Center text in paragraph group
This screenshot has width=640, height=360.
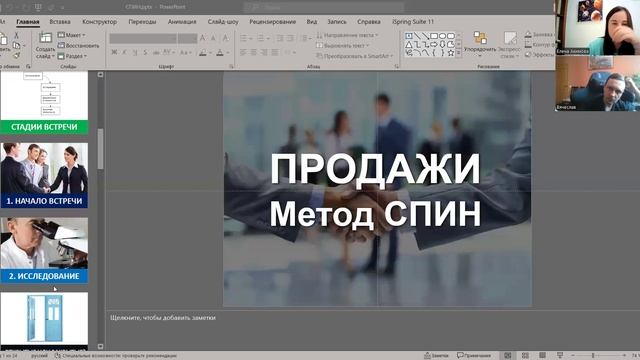click(254, 52)
